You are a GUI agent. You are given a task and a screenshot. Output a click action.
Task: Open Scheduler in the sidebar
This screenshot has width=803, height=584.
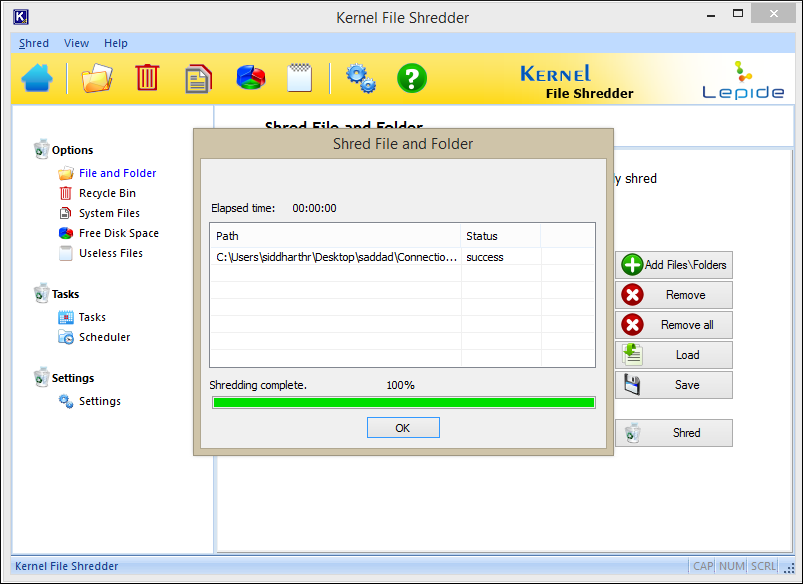(104, 337)
